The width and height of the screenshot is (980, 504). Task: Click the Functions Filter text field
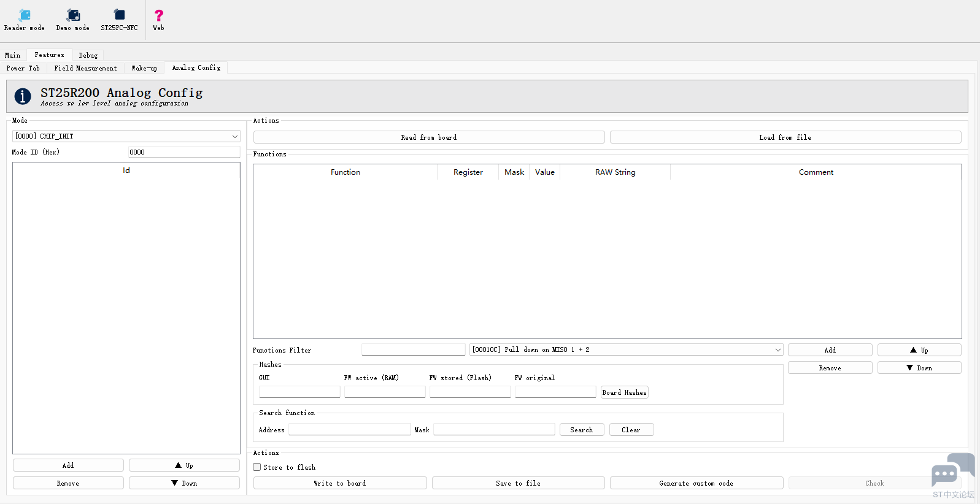pyautogui.click(x=414, y=349)
